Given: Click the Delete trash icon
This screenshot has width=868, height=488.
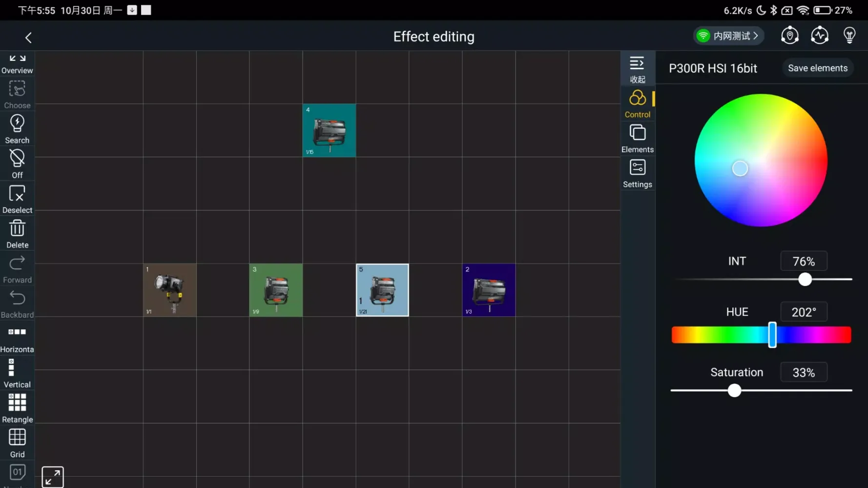Looking at the screenshot, I should pos(17,234).
